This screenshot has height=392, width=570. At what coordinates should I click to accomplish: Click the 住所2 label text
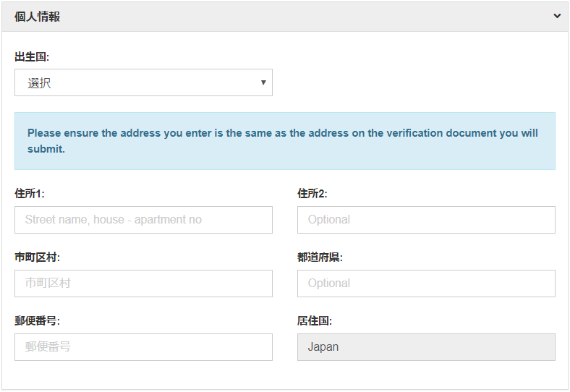coord(312,194)
